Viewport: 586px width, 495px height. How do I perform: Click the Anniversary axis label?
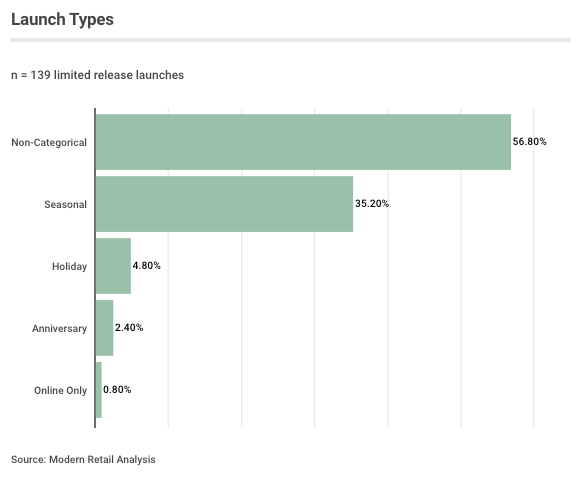tap(59, 328)
